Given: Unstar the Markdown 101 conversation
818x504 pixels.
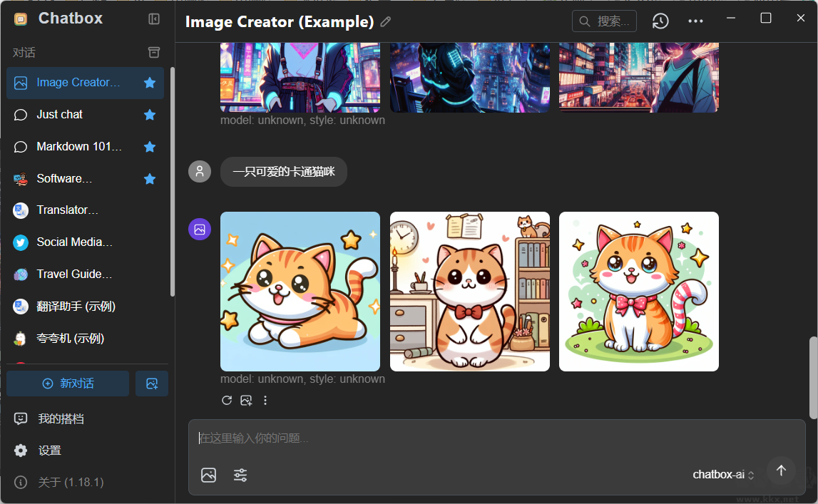Looking at the screenshot, I should [150, 146].
